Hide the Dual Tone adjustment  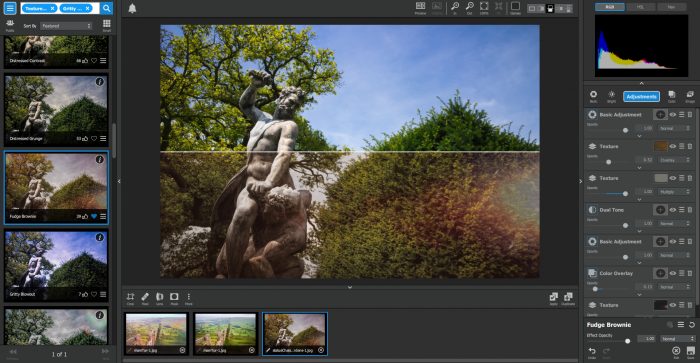coord(672,210)
